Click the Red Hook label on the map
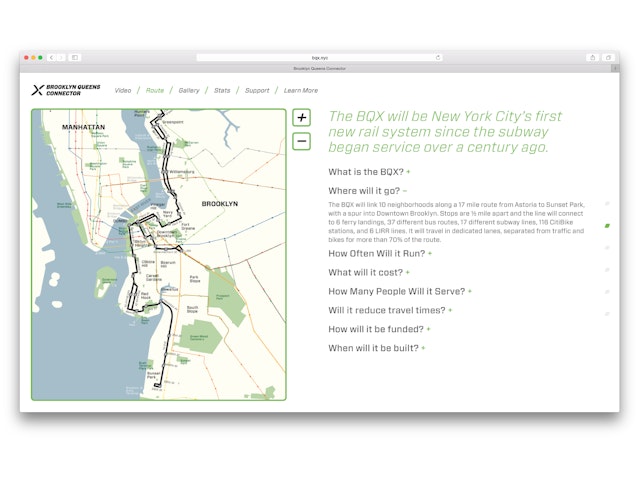 (145, 296)
